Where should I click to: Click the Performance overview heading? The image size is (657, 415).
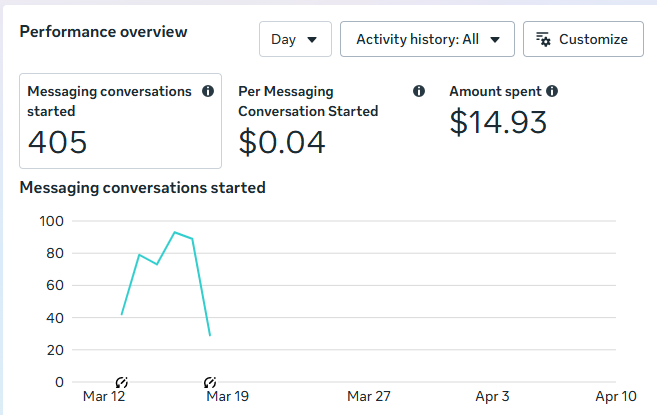click(x=103, y=31)
